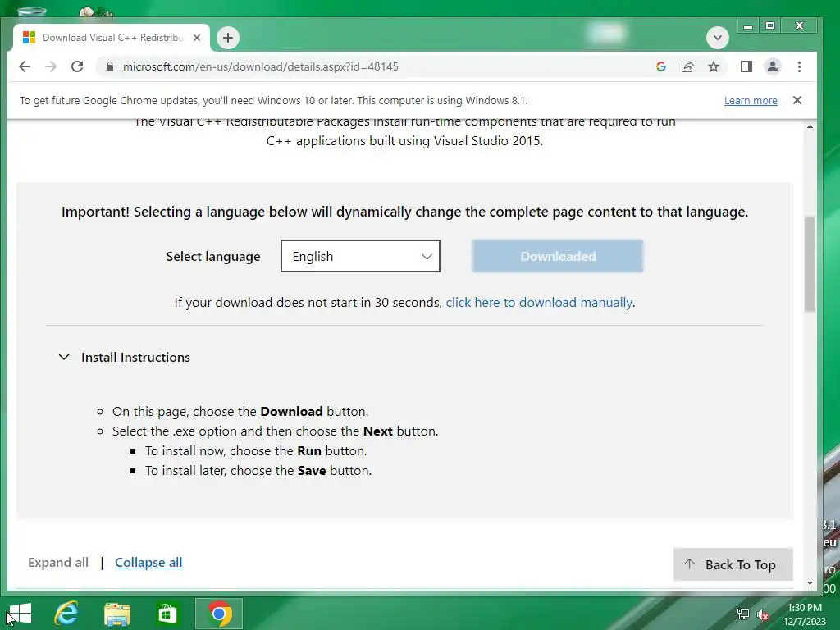Click the browser forward arrow
This screenshot has height=630, width=840.
51,66
